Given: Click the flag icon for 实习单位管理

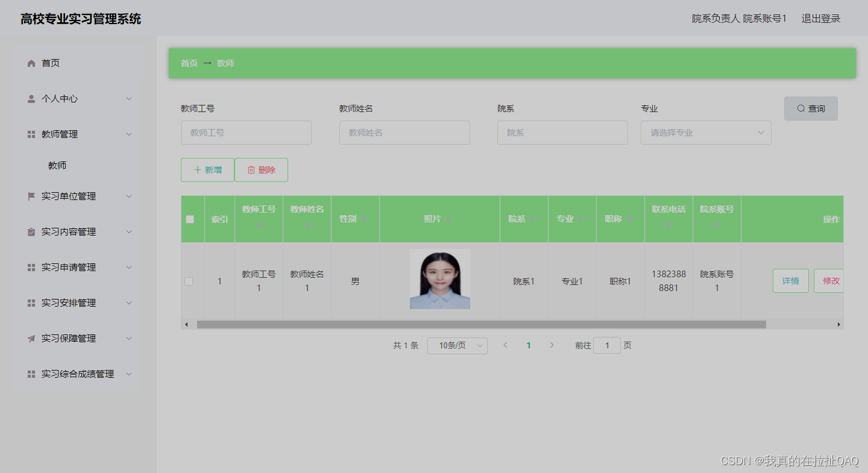Looking at the screenshot, I should point(31,196).
